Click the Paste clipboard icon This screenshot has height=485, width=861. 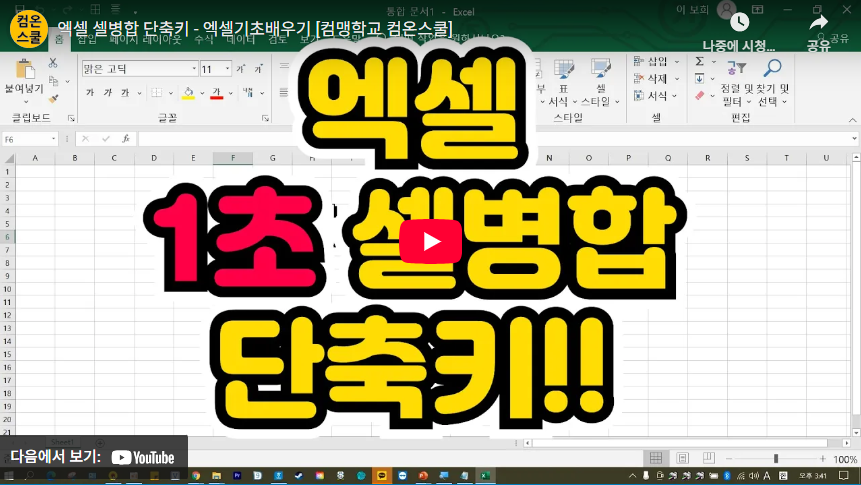click(25, 69)
